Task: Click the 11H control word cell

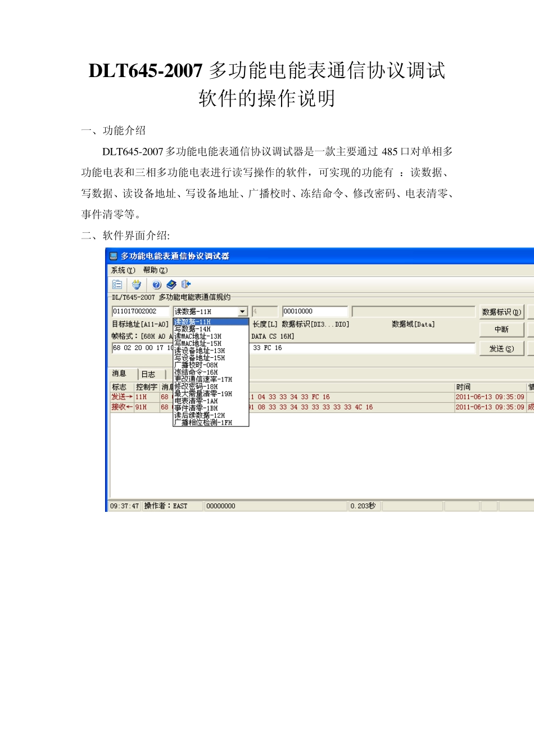Action: [x=147, y=397]
